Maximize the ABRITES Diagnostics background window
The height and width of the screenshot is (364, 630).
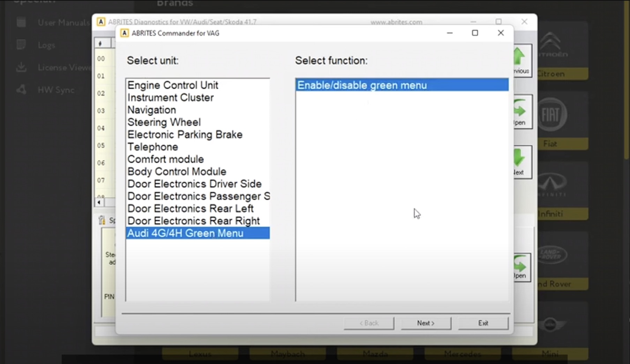coord(498,22)
